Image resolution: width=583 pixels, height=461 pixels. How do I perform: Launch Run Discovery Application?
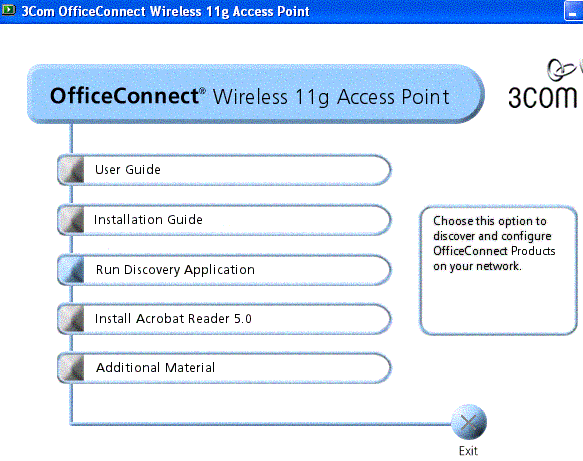click(x=224, y=270)
